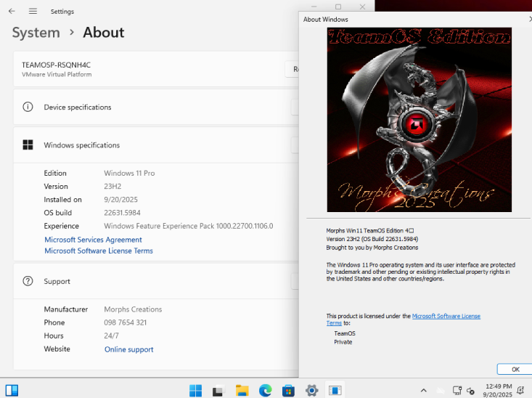Click the VMware Virtual Platform text
Screen dimensions: 532x398
[x=57, y=74]
